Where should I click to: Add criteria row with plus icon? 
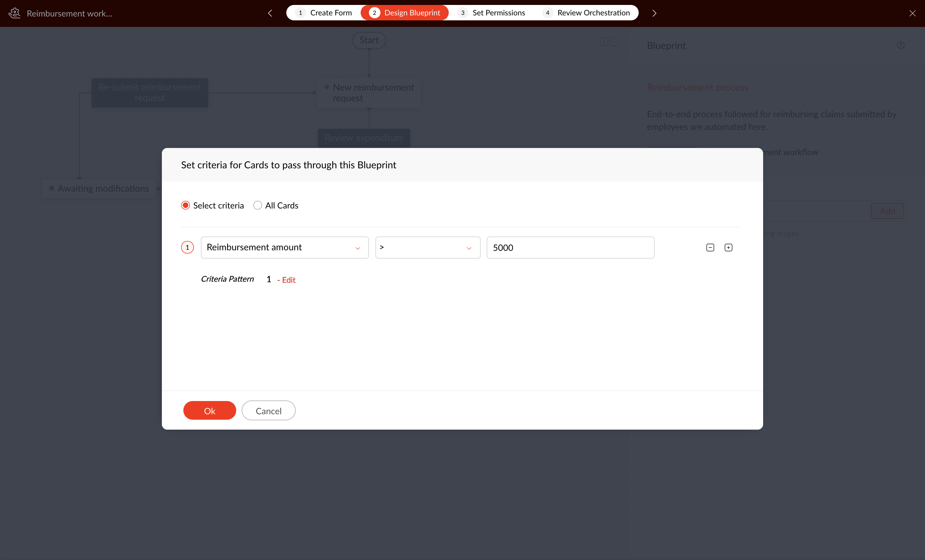[728, 248]
